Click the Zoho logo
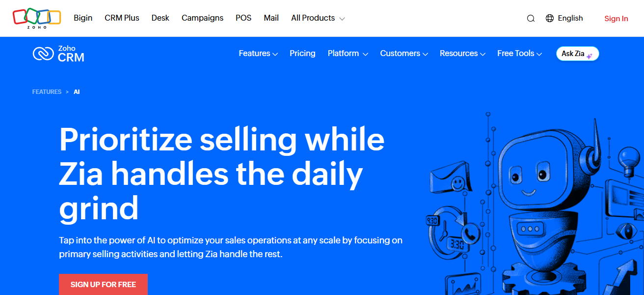 pos(36,18)
